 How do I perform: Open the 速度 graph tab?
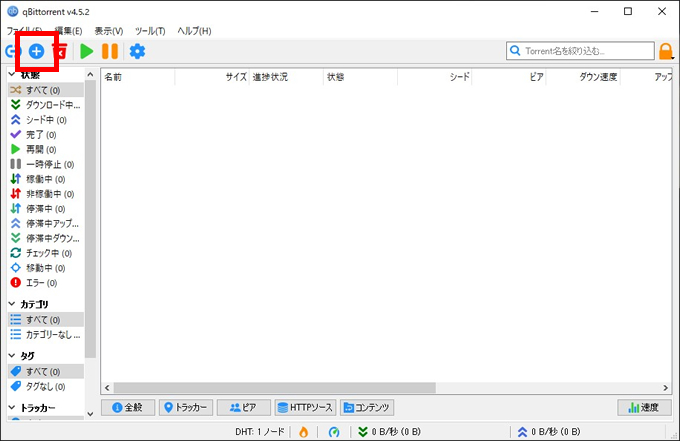(x=644, y=407)
